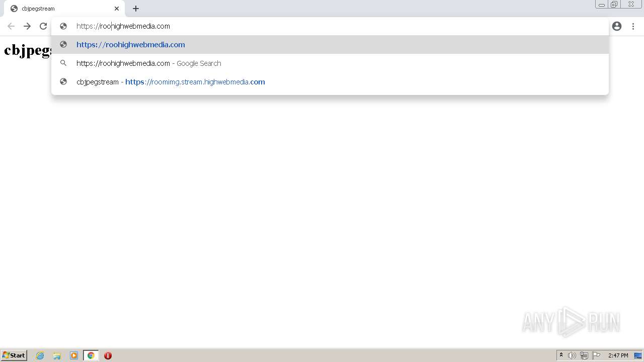Click the cbjpeg page heading text
This screenshot has width=644, height=362.
click(28, 50)
